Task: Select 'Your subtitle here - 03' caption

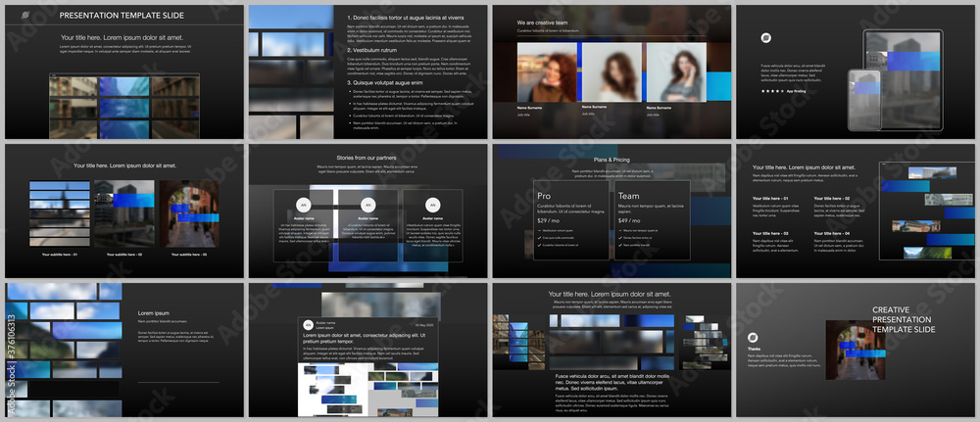Action: [189, 255]
